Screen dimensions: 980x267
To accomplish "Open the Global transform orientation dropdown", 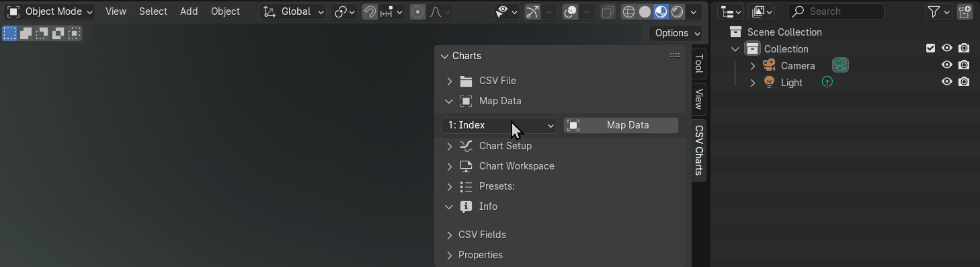I will [x=293, y=11].
